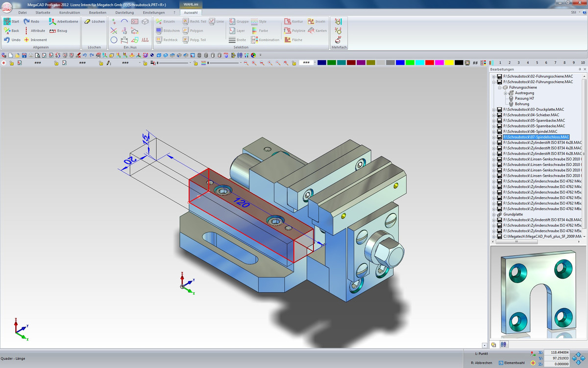
Task: Collapse the Führungsschiene tree node
Action: point(500,87)
